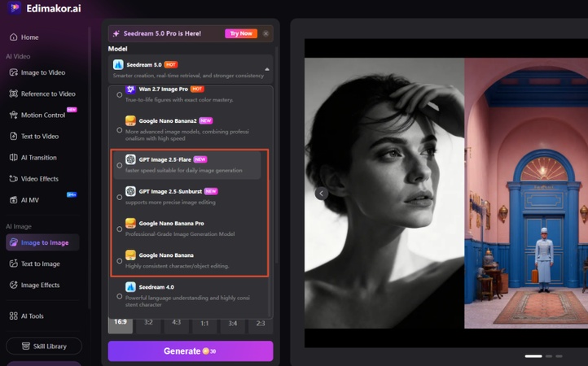
Task: Click the Google Nano Banana Pro icon
Action: pos(130,224)
